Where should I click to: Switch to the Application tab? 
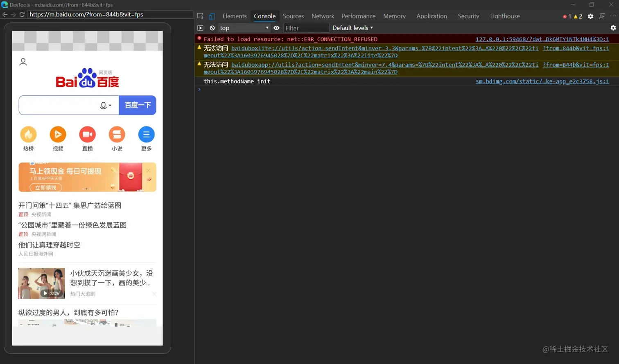[x=431, y=16]
